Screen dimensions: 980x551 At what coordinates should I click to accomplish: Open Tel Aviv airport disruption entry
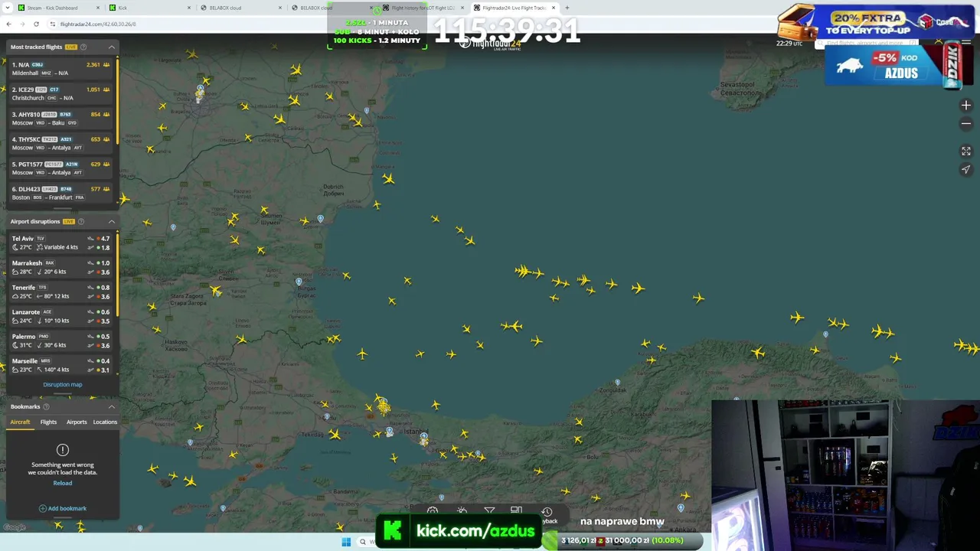[61, 243]
